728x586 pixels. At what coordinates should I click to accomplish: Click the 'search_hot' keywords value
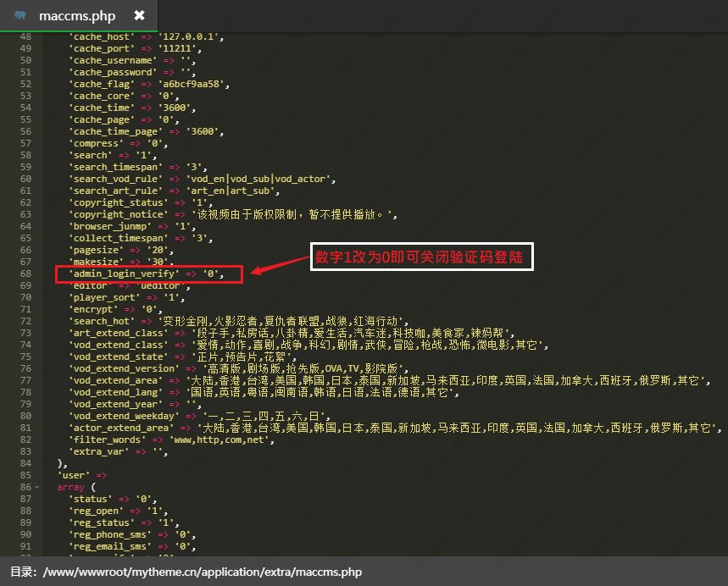(x=281, y=322)
